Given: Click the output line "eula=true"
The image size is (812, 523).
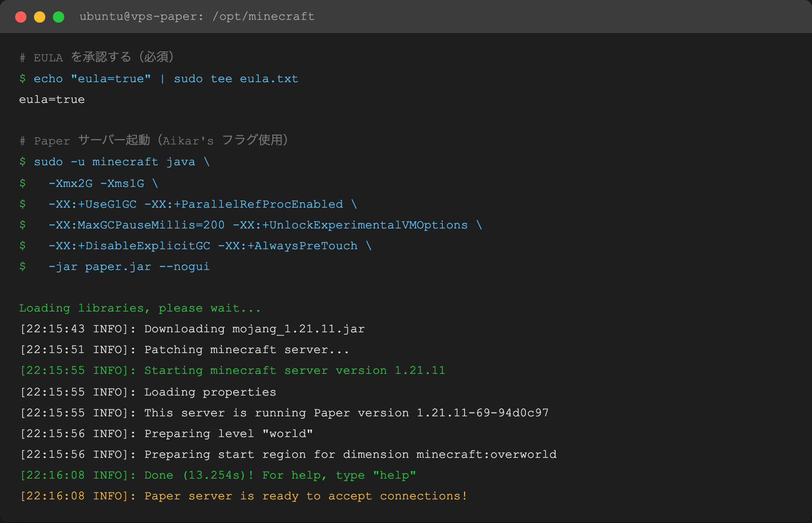Looking at the screenshot, I should 52,100.
